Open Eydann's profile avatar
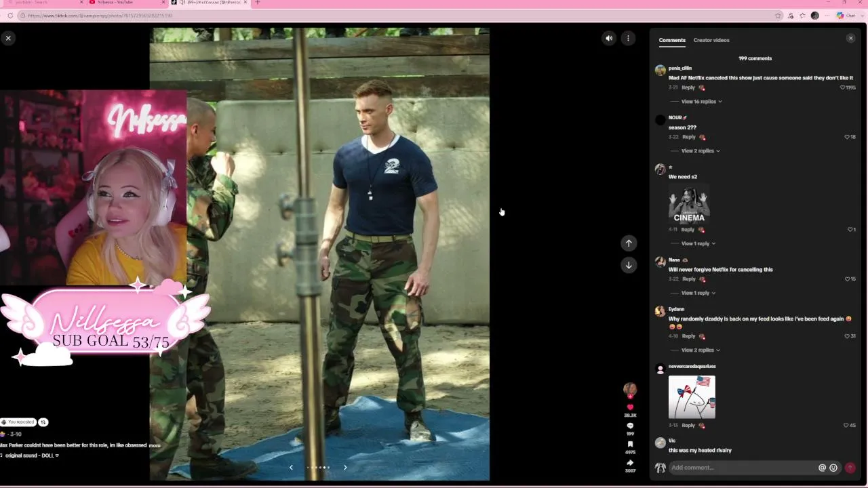Image resolution: width=868 pixels, height=488 pixels. point(660,312)
